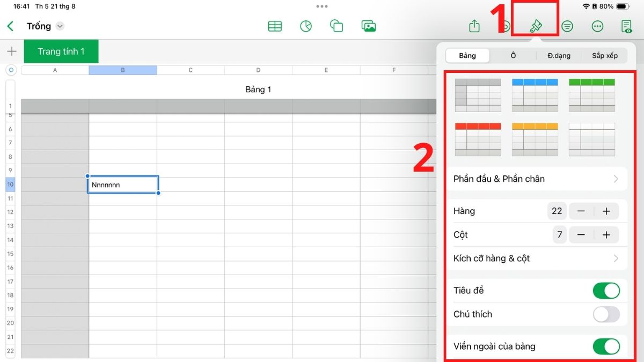Open Phần đầu & Phần chân settings
644x362 pixels.
(537, 179)
